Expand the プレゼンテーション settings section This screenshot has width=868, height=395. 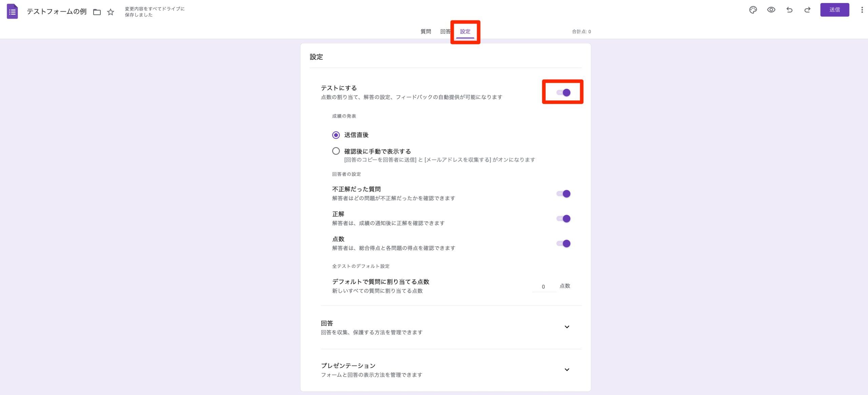click(x=567, y=369)
